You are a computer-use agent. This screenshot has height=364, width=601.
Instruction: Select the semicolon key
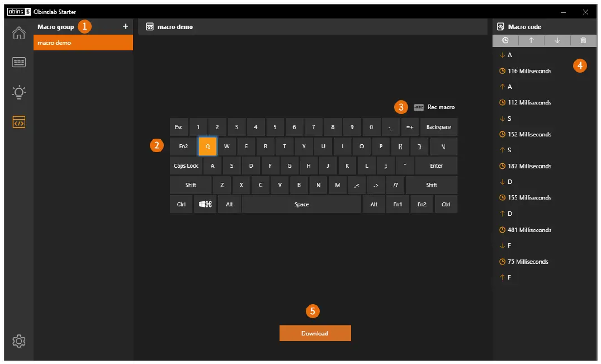pos(386,166)
